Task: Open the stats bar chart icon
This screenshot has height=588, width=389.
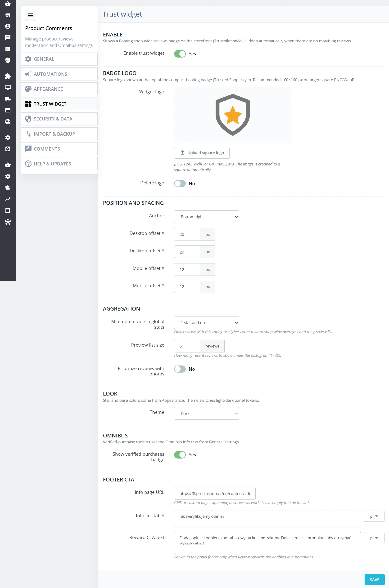Action: tap(8, 49)
